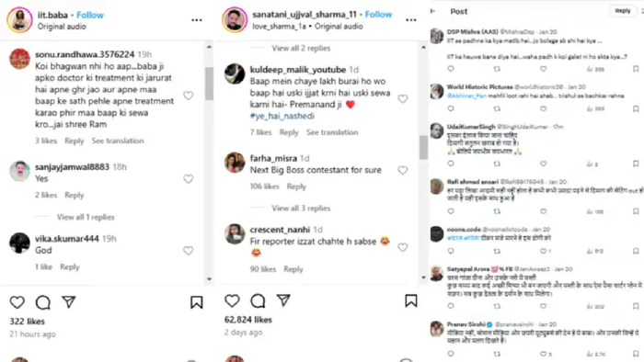Open more options on iit.baba post
This screenshot has height=362, width=644.
pyautogui.click(x=197, y=20)
